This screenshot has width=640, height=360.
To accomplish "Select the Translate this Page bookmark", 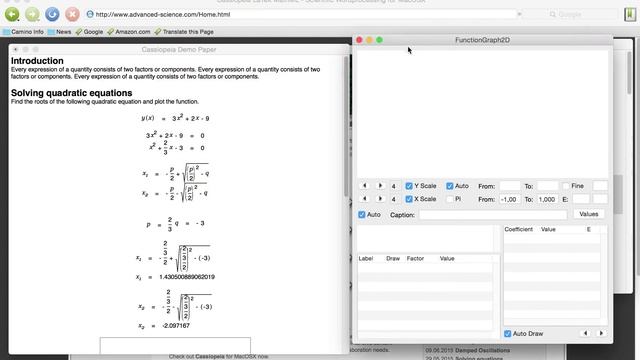I will (x=184, y=32).
